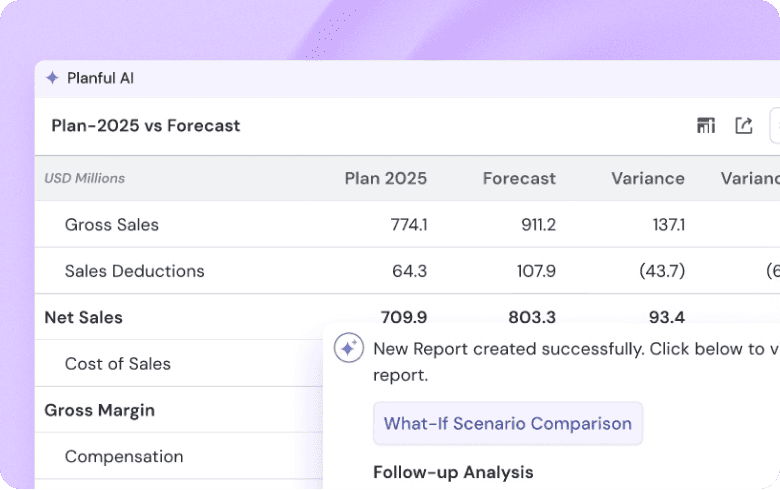Viewport: 780px width, 490px height.
Task: Click the first Variance column header
Action: pyautogui.click(x=648, y=178)
